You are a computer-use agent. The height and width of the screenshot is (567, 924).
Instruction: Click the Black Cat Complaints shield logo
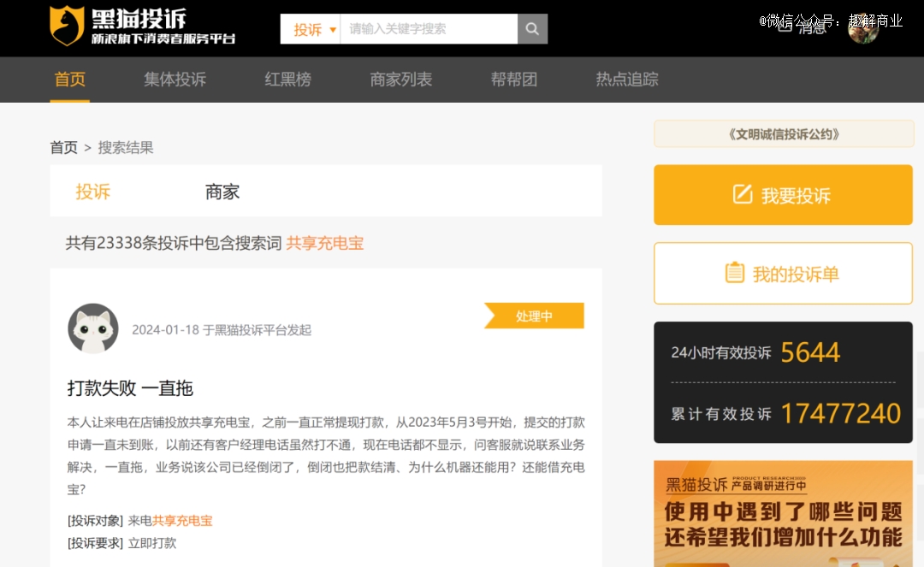67,26
